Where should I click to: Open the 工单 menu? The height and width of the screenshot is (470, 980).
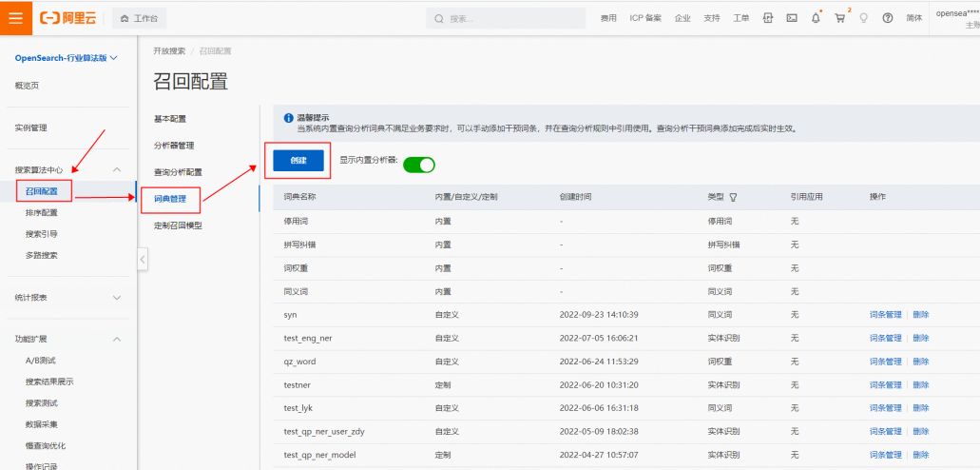[740, 18]
